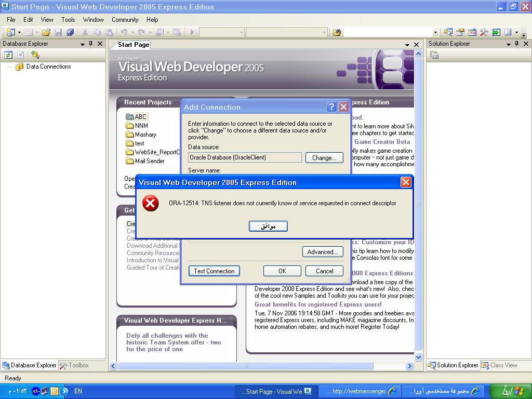Switch to the Class View tab

coord(499,365)
